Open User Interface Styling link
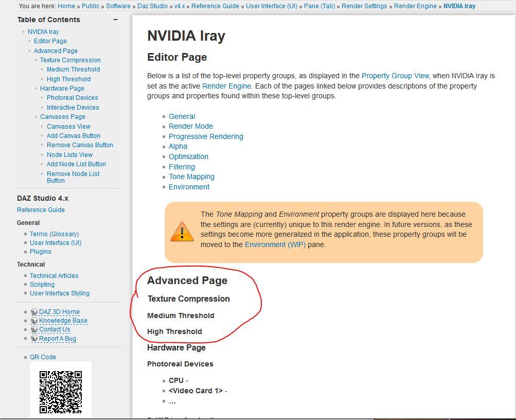The image size is (516, 420). [x=60, y=293]
